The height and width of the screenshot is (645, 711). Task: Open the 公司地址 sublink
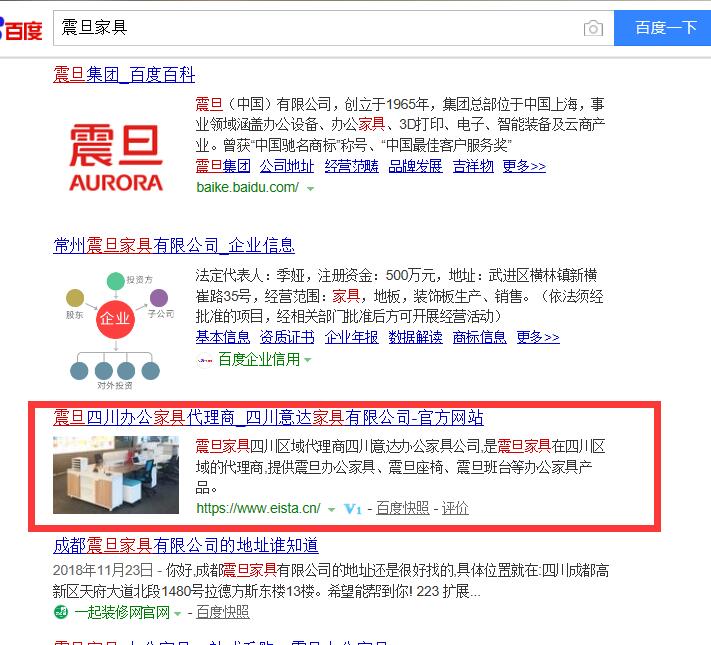click(287, 166)
